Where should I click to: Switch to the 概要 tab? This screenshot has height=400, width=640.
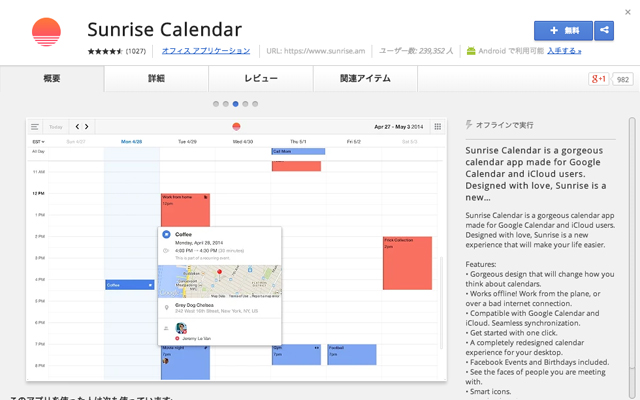52,78
